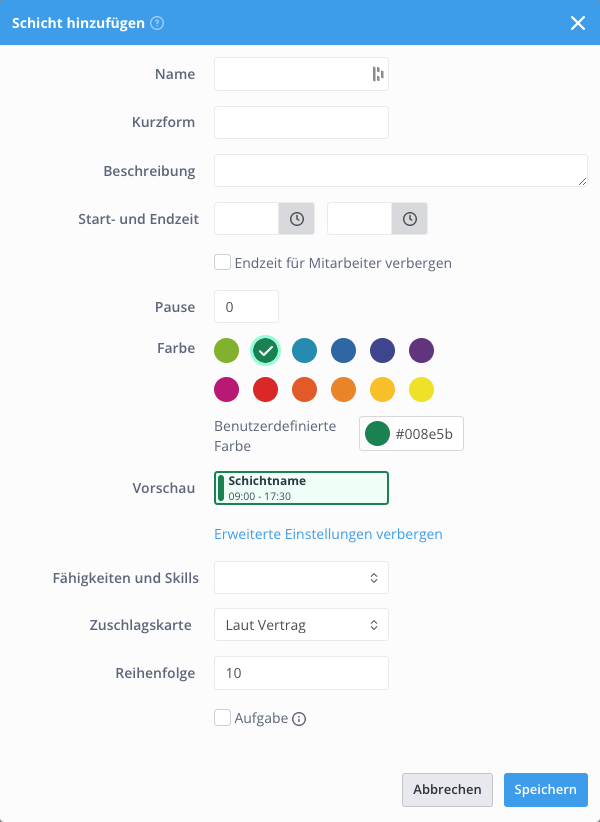The height and width of the screenshot is (822, 600).
Task: Click the info icon next to Aufgabe
Action: [299, 719]
